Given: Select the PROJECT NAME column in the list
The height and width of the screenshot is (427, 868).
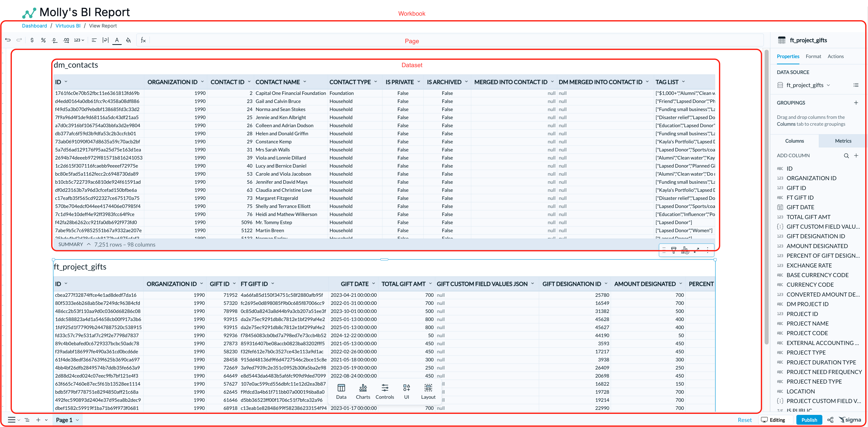Looking at the screenshot, I should coord(807,324).
